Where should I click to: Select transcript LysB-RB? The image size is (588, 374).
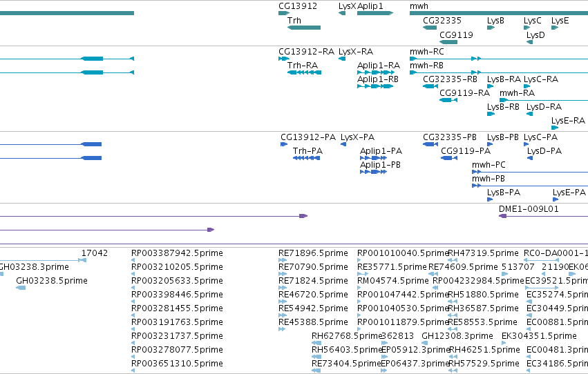(503, 107)
